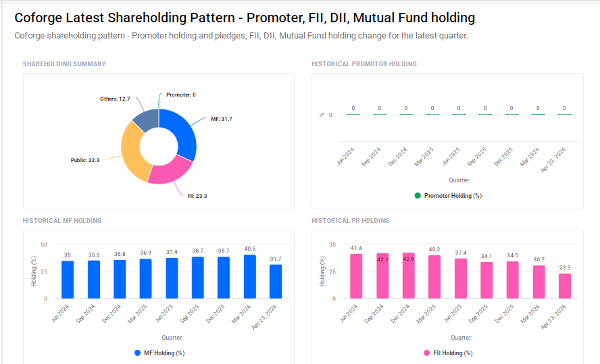Click the Promoter Holding (%) legend entry
Screen dimensions: 600x364
448,196
